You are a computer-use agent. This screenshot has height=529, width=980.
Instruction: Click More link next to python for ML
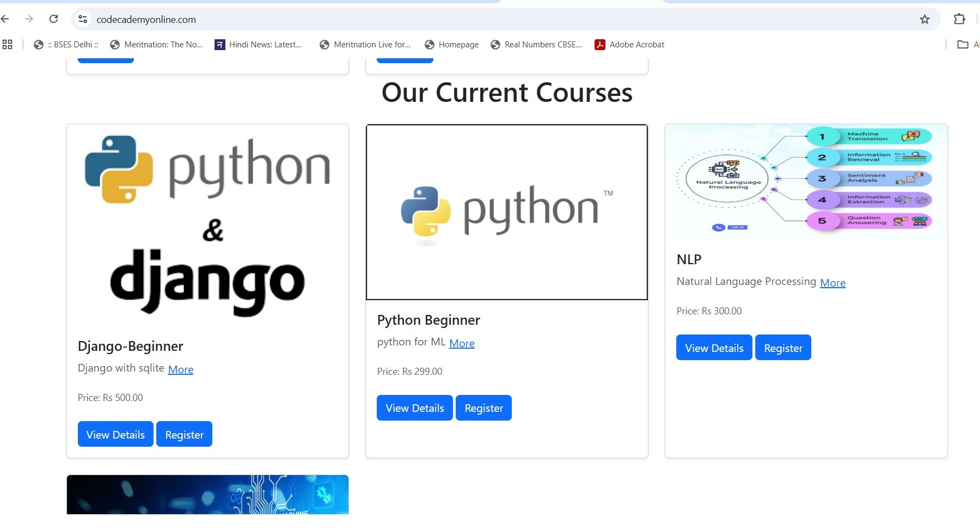[x=462, y=343]
